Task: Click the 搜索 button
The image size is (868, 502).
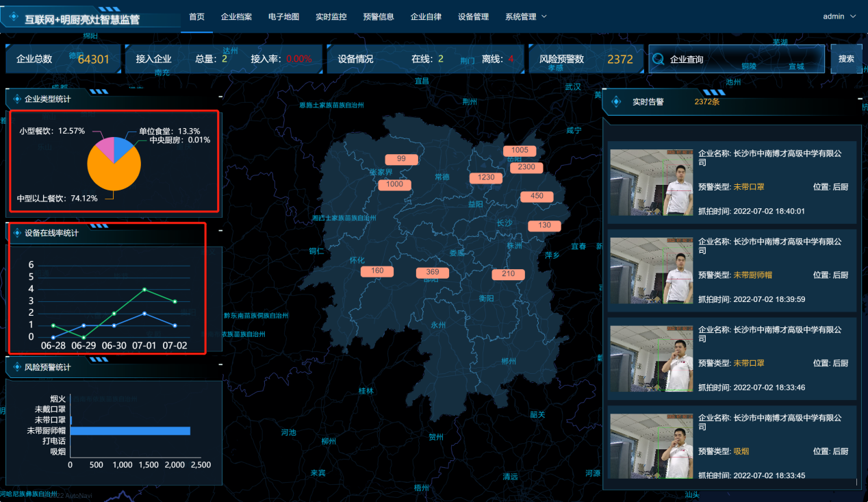Action: point(847,59)
